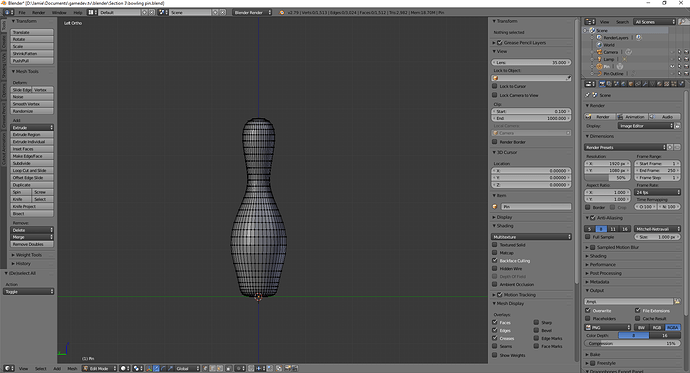This screenshot has height=373, width=690.
Task: Add a new screen layout with plus icon
Action: tap(144, 12)
